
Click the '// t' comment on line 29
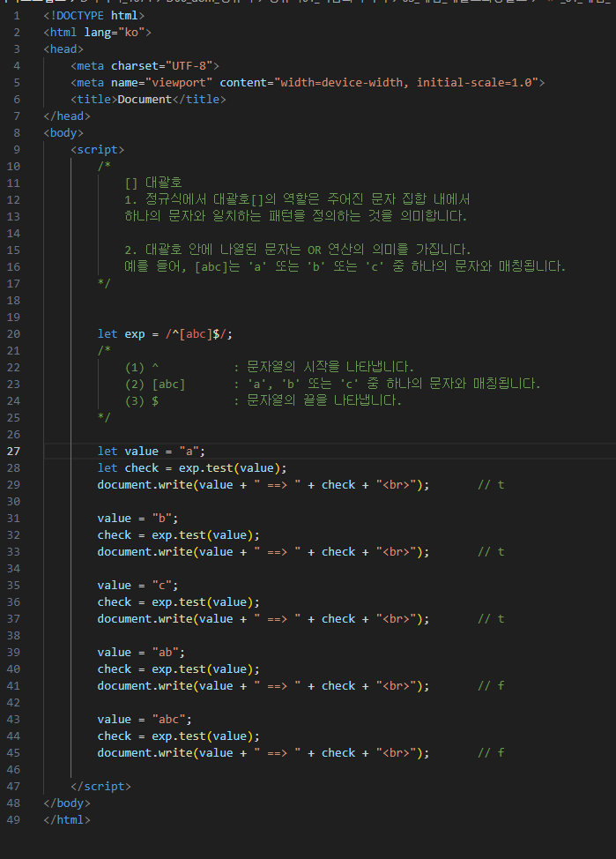point(491,485)
